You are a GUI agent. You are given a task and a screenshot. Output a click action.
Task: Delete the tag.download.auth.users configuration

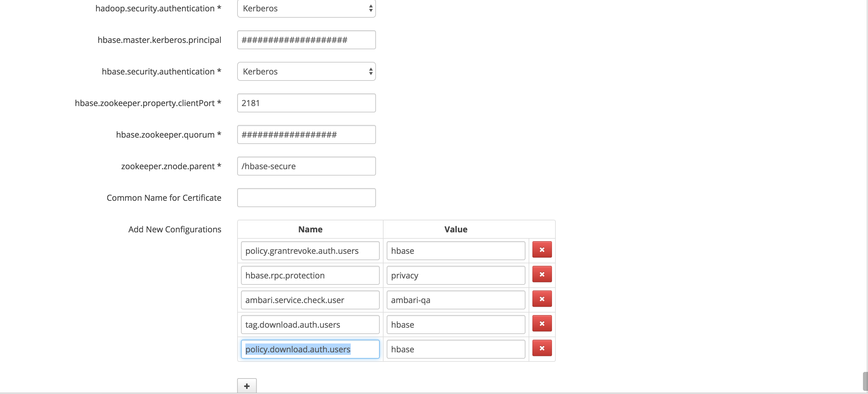click(x=542, y=323)
